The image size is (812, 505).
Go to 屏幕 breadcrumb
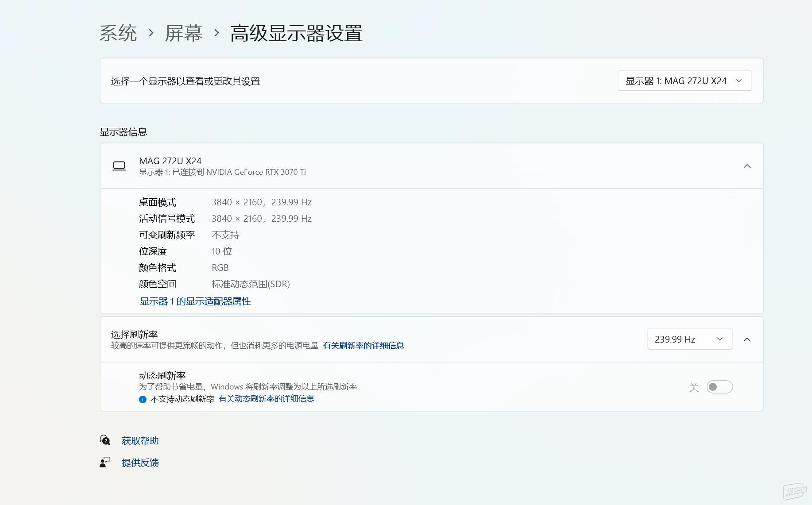coord(184,33)
